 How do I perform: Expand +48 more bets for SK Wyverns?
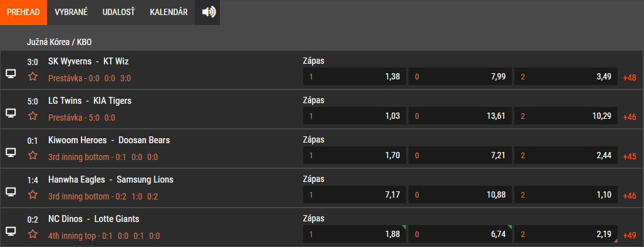[x=630, y=77]
